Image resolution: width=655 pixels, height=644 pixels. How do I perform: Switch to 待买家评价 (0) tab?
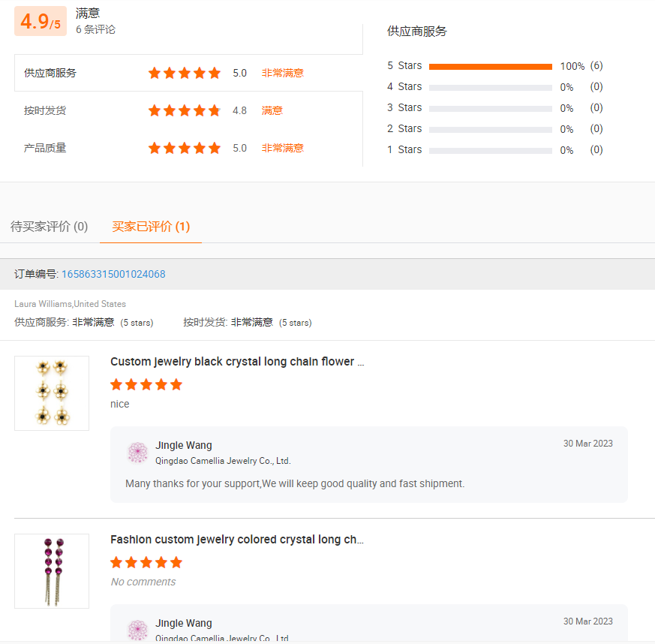[x=50, y=227]
